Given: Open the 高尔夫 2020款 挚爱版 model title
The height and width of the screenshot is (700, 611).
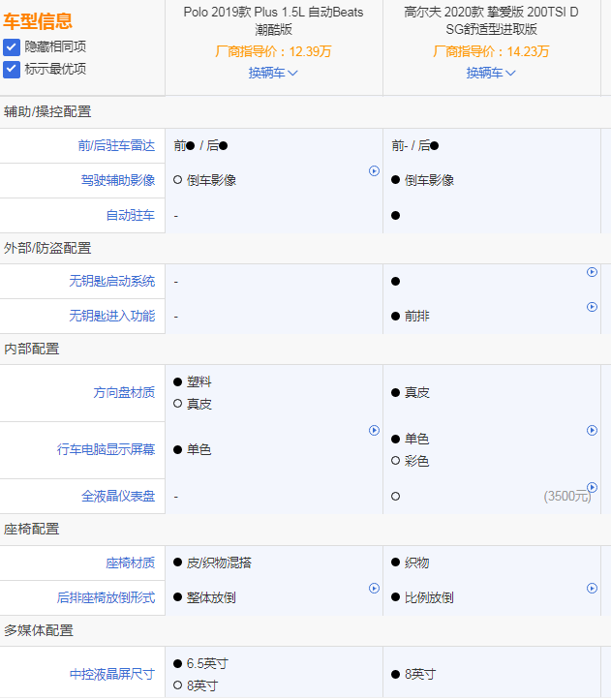Looking at the screenshot, I should click(x=491, y=20).
